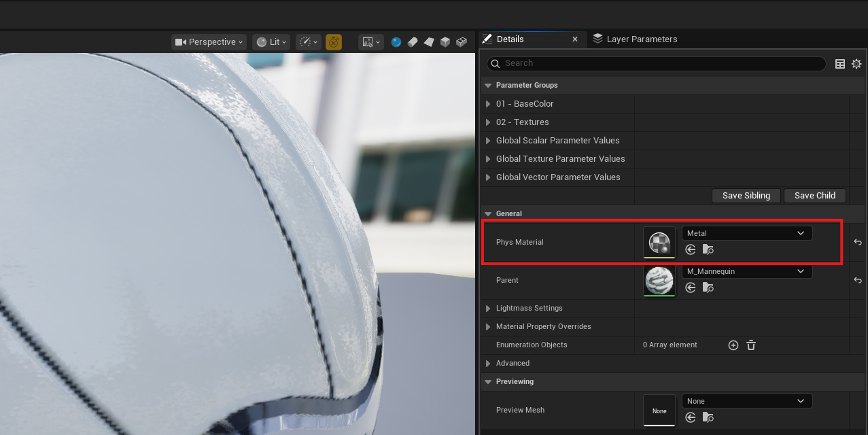This screenshot has width=868, height=435.
Task: Select the Preview Mesh label
Action: tap(520, 411)
